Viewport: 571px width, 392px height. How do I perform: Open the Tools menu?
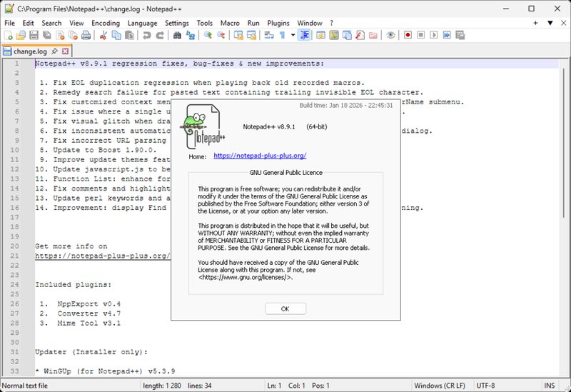tap(205, 23)
